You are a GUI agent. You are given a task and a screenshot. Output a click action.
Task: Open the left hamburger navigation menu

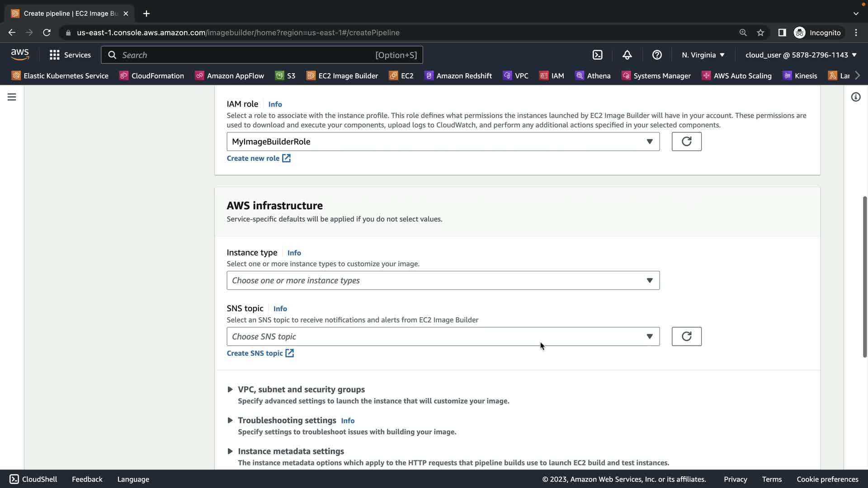(x=12, y=97)
